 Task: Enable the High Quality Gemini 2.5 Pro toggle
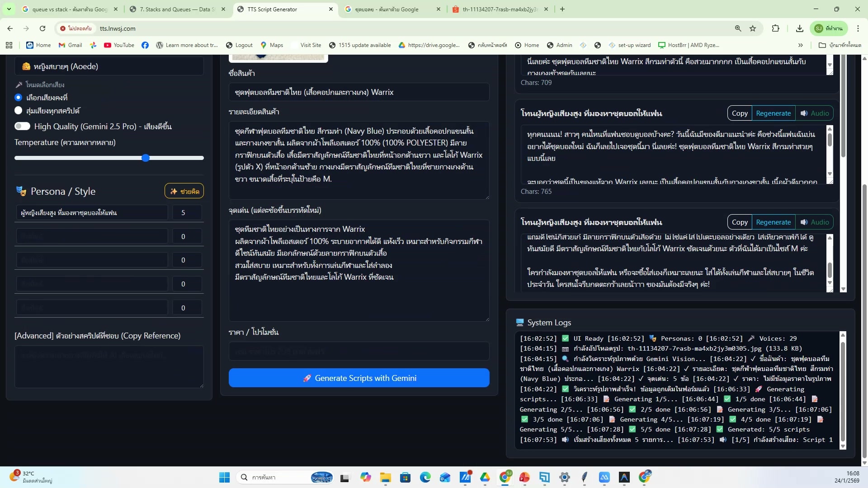22,127
